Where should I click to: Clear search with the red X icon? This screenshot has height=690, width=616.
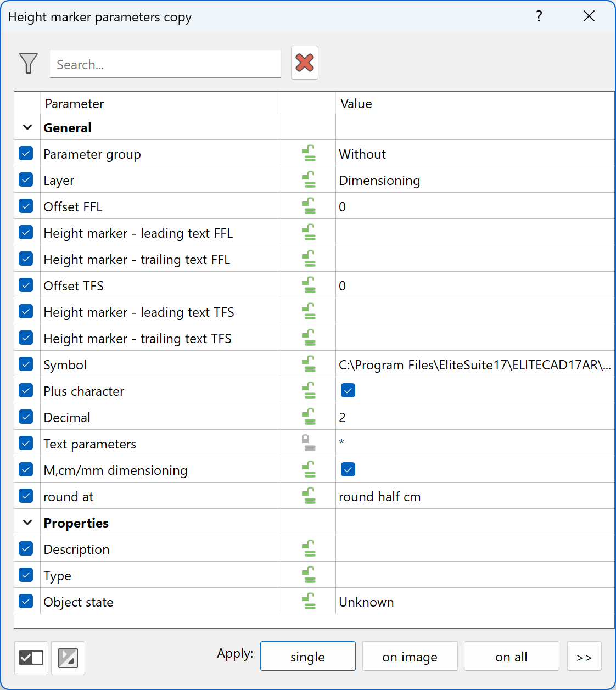click(305, 63)
